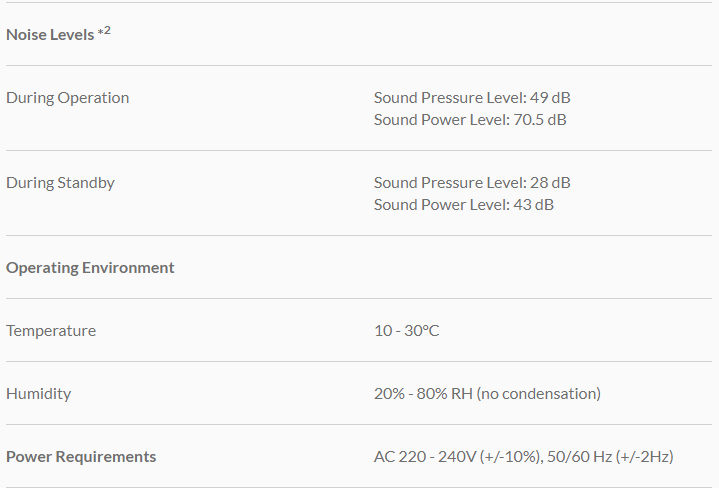Select the Temperature row label
719x488 pixels.
51,331
